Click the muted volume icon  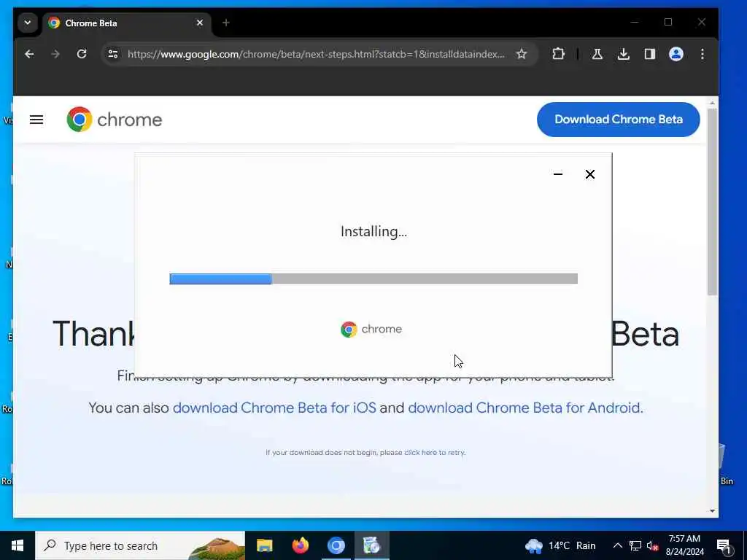pos(653,545)
